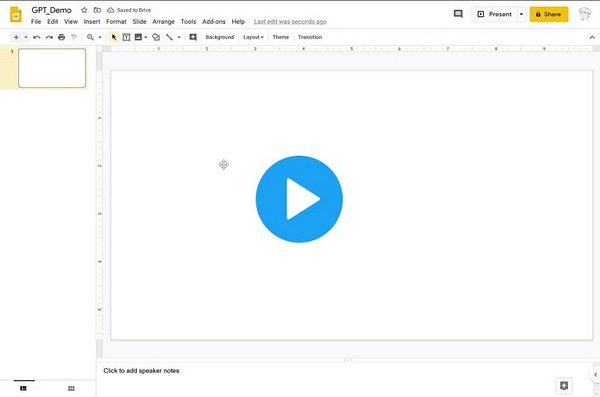Click to add speaker notes
This screenshot has height=397, width=600.
pyautogui.click(x=141, y=371)
